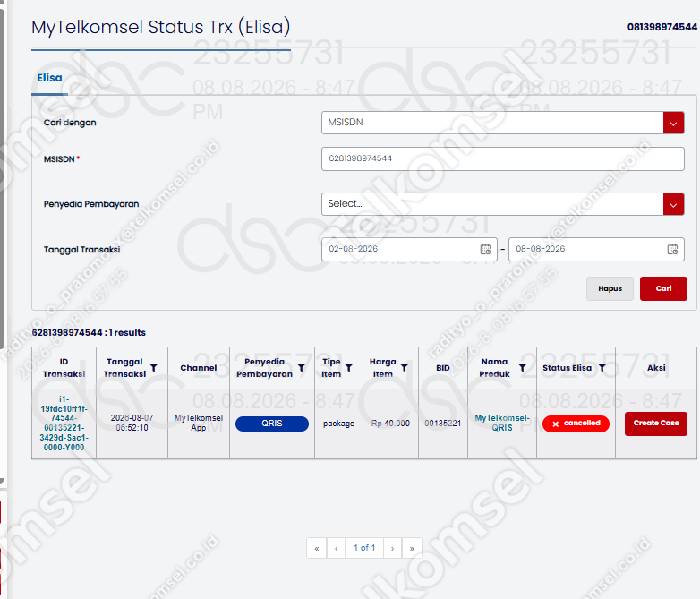Viewport: 700px width, 599px height.
Task: Click the Create Case button
Action: click(x=656, y=424)
